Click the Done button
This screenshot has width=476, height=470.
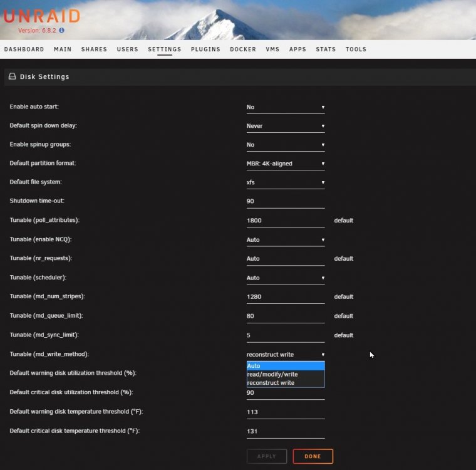(x=313, y=456)
